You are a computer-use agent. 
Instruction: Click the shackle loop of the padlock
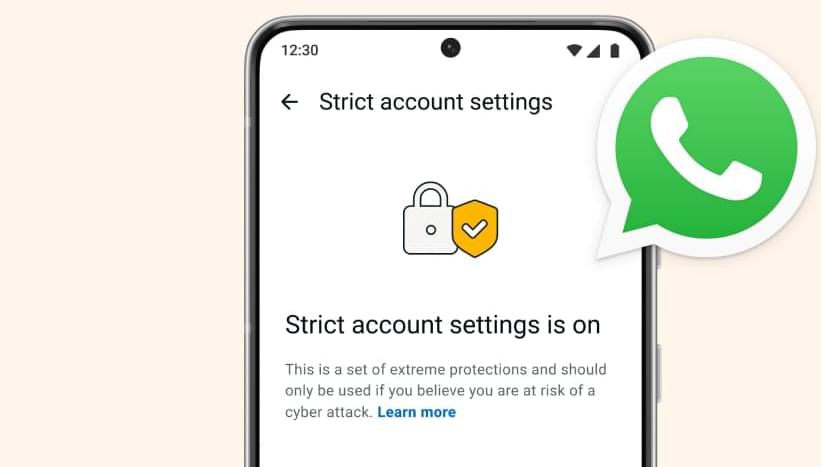(x=430, y=194)
